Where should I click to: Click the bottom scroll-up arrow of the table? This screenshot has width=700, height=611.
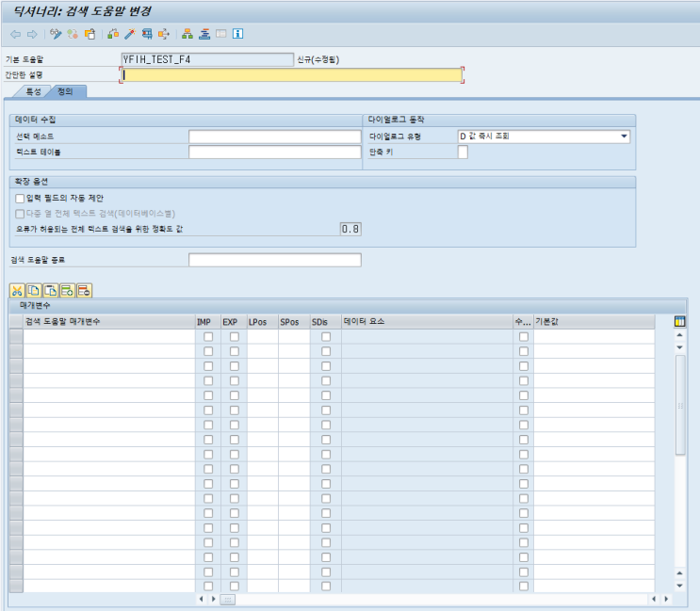pos(679,573)
